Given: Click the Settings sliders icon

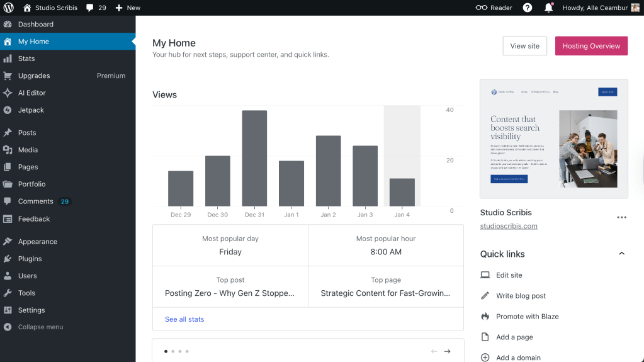Looking at the screenshot, I should point(8,310).
